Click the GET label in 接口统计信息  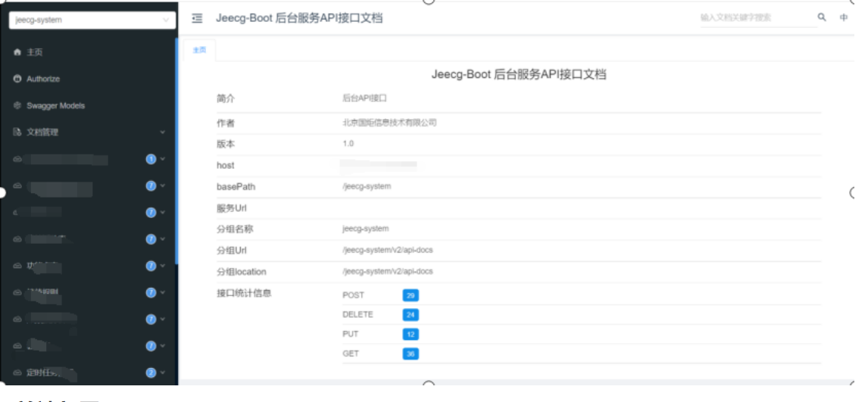tap(351, 354)
